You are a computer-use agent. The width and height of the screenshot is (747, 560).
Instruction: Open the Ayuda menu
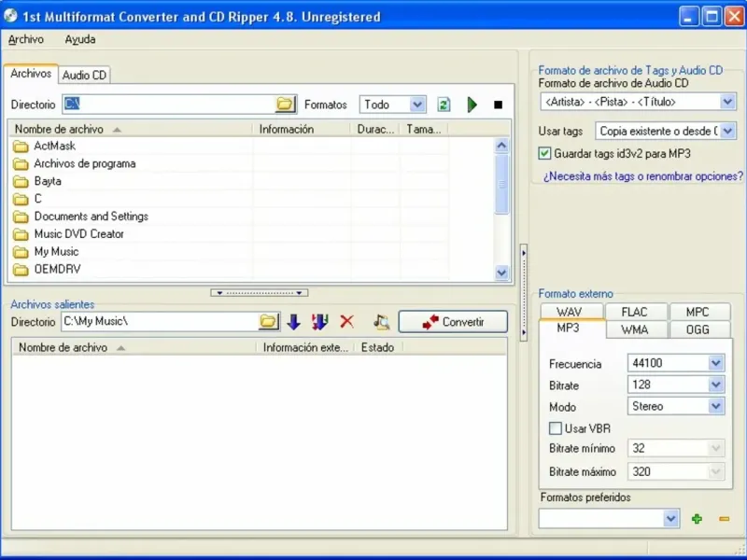pos(80,39)
